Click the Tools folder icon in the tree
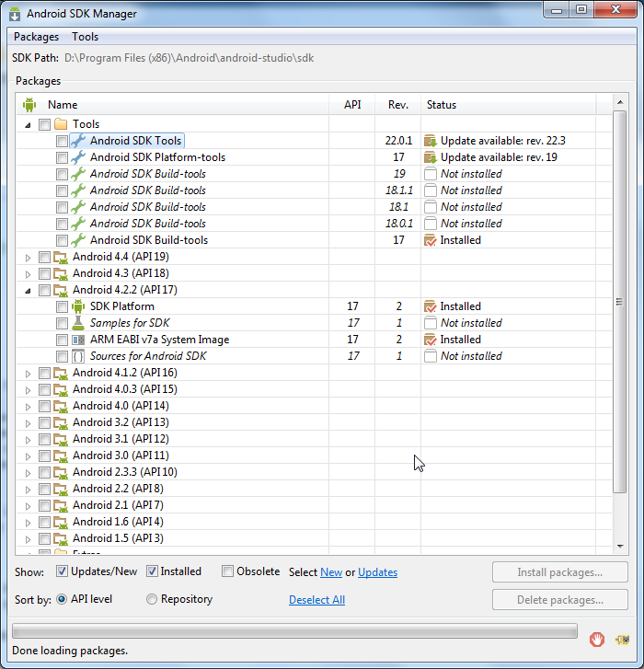 point(61,124)
